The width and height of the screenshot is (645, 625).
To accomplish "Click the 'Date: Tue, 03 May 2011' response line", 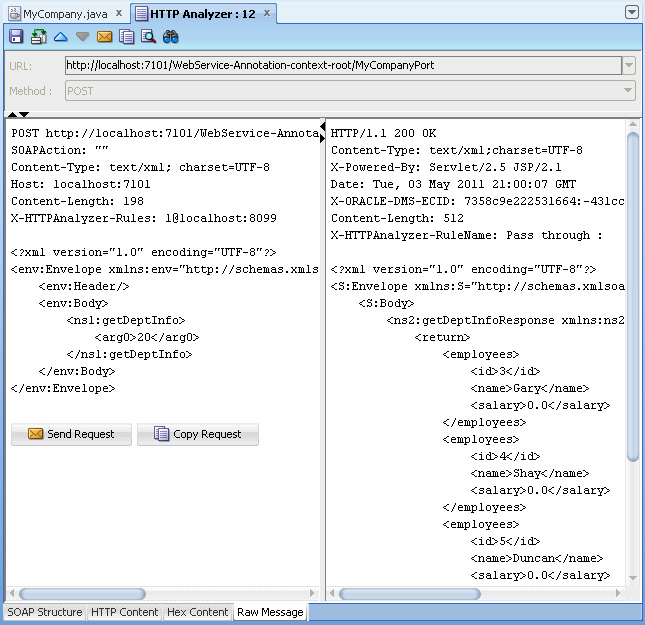I will [453, 184].
